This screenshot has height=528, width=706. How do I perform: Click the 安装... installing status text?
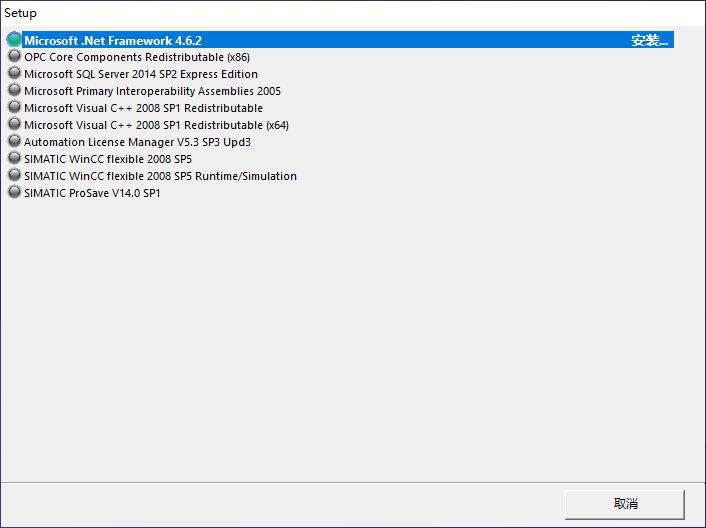coord(650,41)
